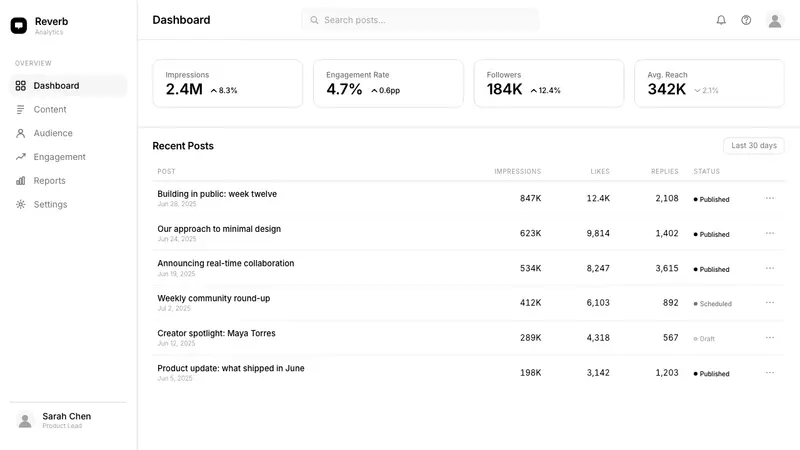This screenshot has width=800, height=450.
Task: Click Sarah Chen's avatar in sidebar footer
Action: point(25,420)
